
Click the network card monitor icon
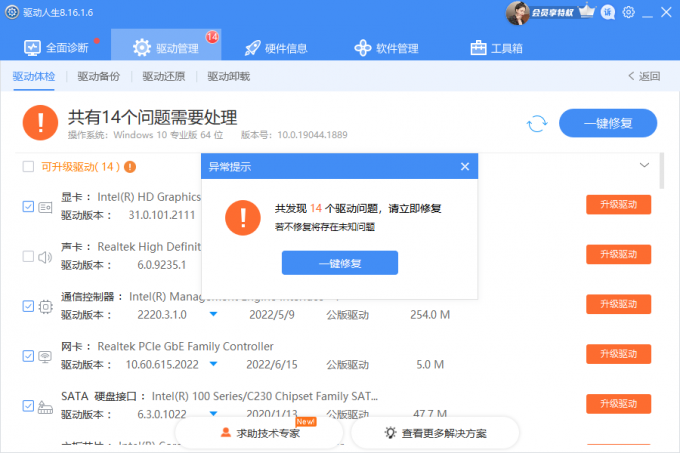(45, 356)
